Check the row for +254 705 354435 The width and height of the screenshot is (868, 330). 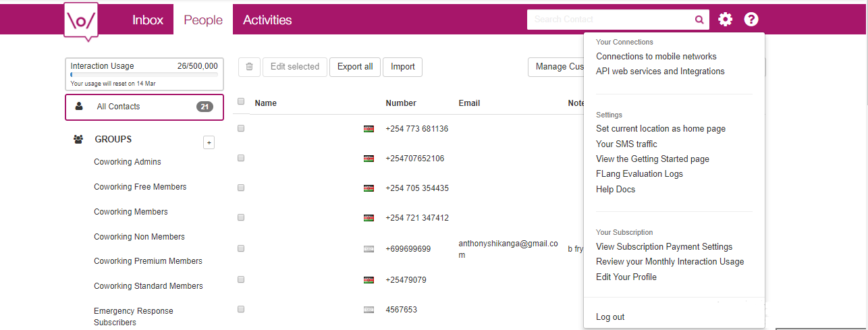click(x=241, y=188)
